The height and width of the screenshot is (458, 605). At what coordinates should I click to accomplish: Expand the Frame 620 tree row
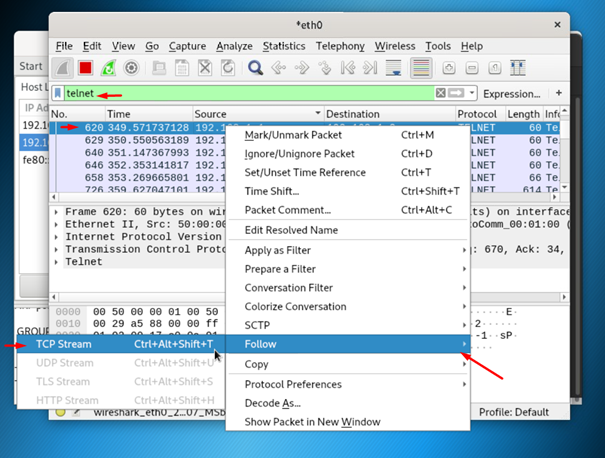click(x=56, y=212)
